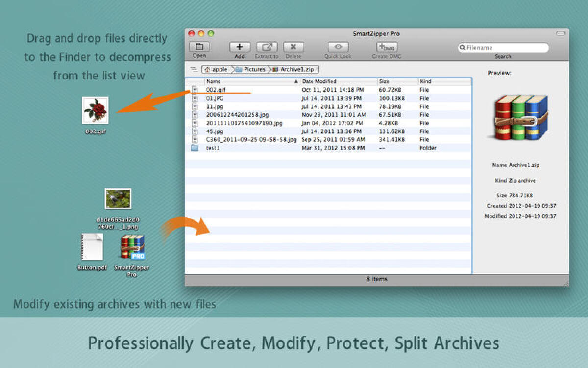Click the Delete toolbar icon
This screenshot has width=588, height=368.
pos(293,47)
